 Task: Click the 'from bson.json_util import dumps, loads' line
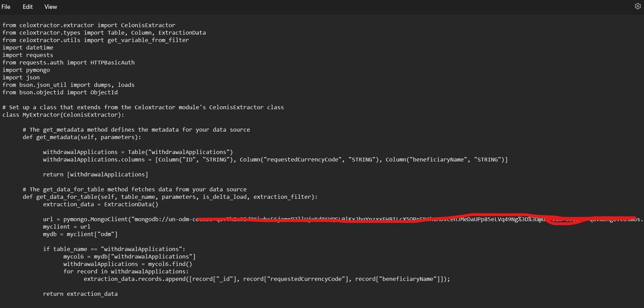(x=69, y=85)
